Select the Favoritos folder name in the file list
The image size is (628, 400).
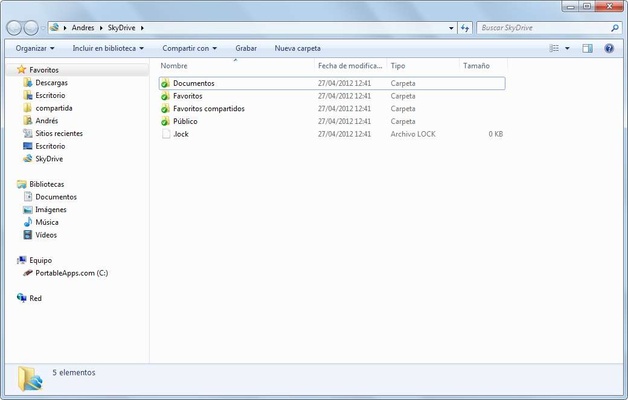tap(187, 96)
